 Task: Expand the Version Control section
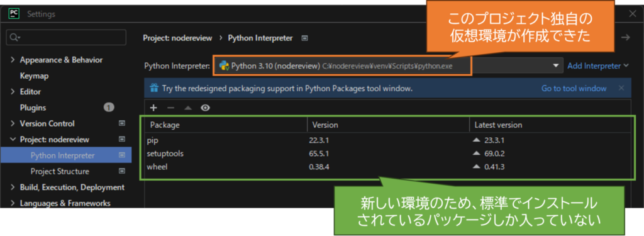[13, 123]
